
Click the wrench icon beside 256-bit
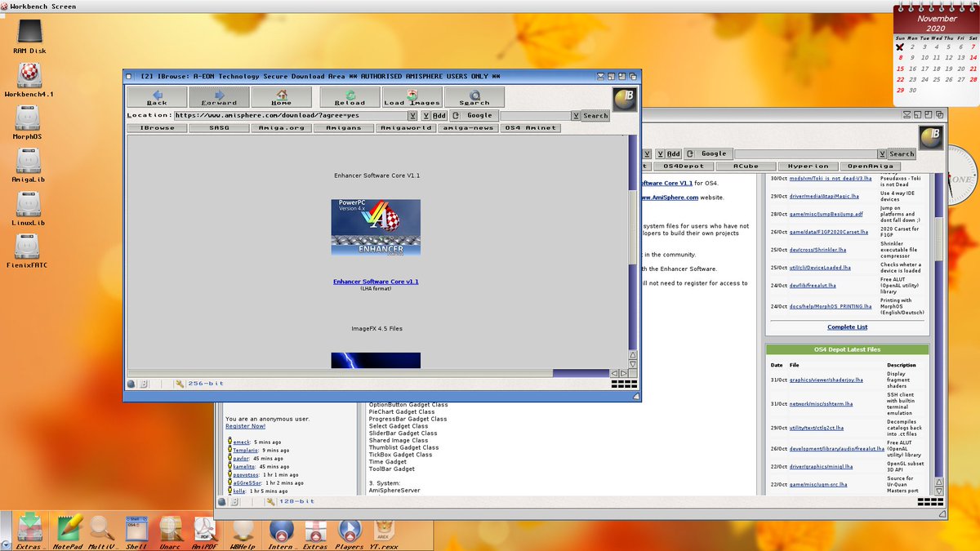coord(179,384)
